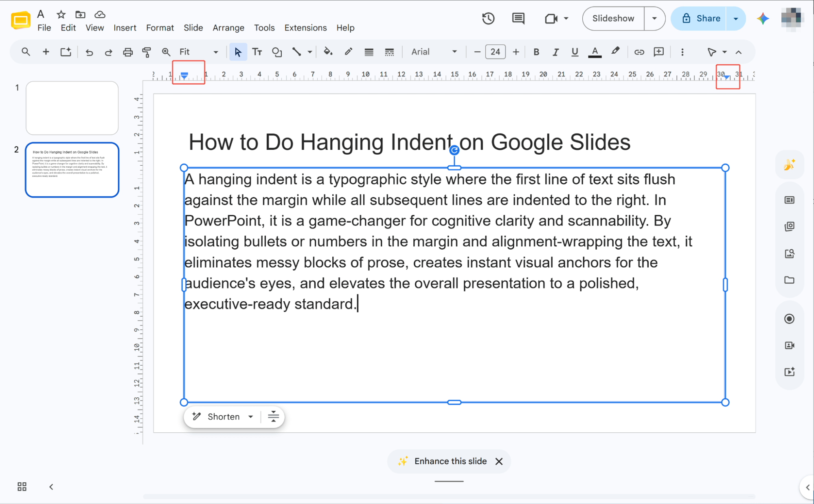This screenshot has width=814, height=504.
Task: Open border dash style options
Action: [x=389, y=52]
